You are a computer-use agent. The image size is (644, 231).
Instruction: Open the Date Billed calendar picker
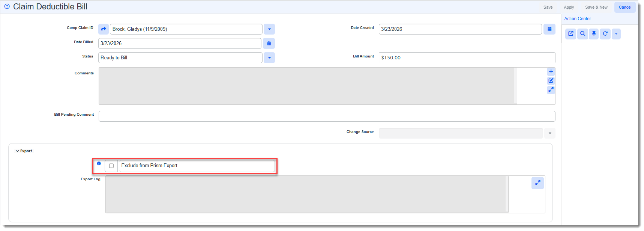(x=269, y=43)
